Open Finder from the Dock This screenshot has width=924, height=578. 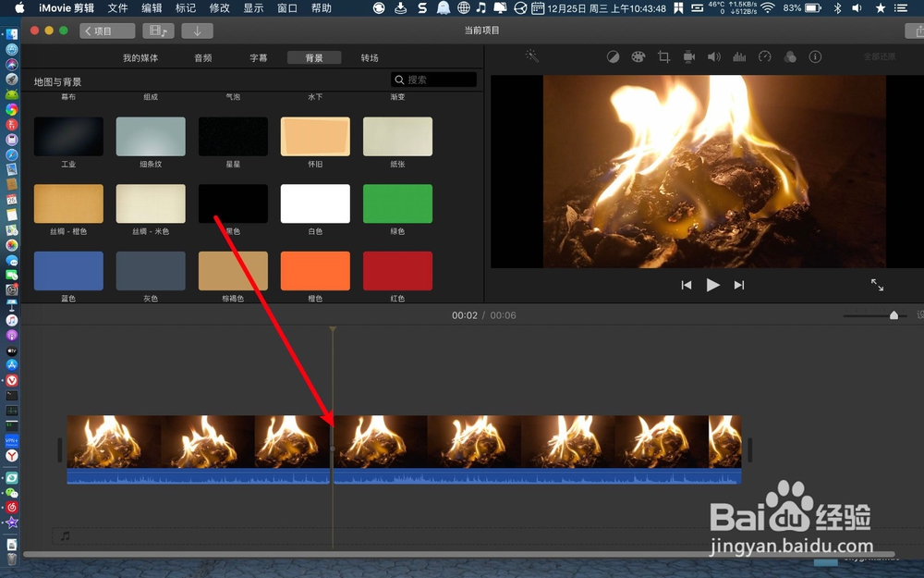click(x=12, y=34)
